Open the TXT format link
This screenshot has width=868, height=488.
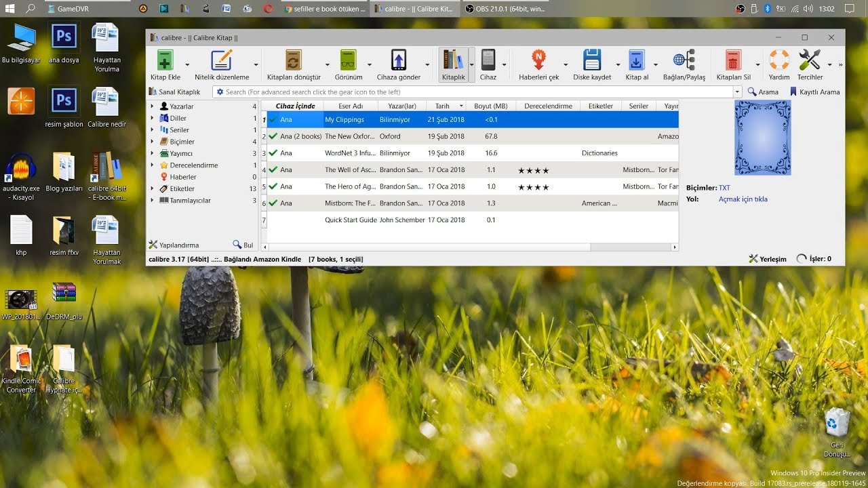pos(724,188)
